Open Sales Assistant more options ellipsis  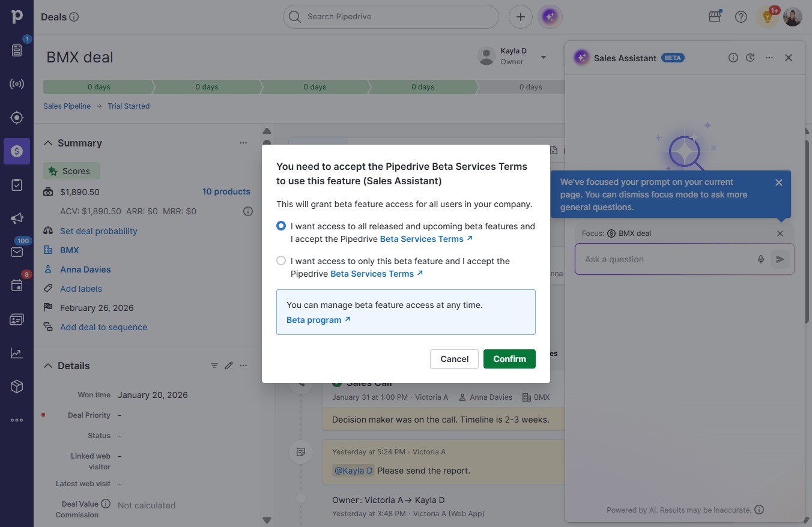pyautogui.click(x=769, y=58)
